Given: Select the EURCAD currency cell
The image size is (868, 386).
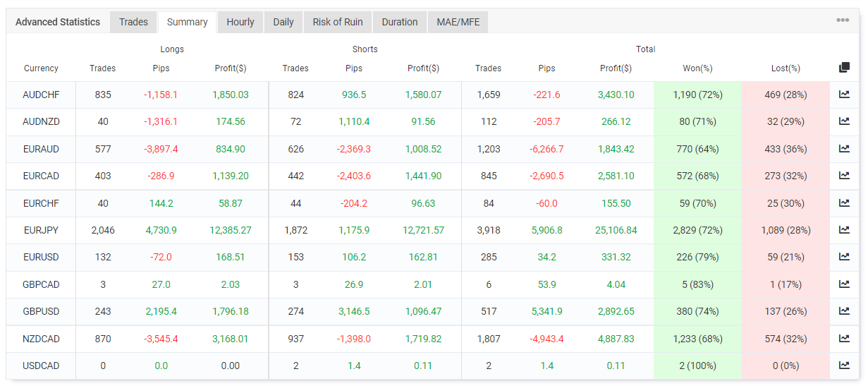Looking at the screenshot, I should 41,176.
